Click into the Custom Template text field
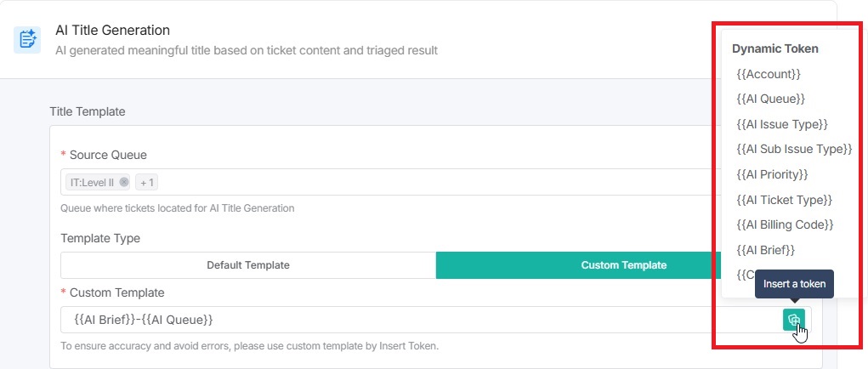 [x=417, y=320]
